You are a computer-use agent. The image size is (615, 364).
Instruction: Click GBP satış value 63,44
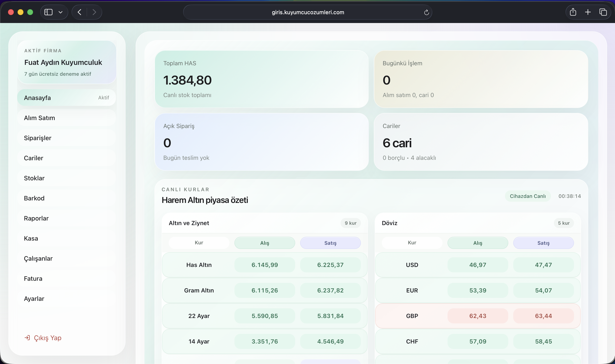point(543,316)
